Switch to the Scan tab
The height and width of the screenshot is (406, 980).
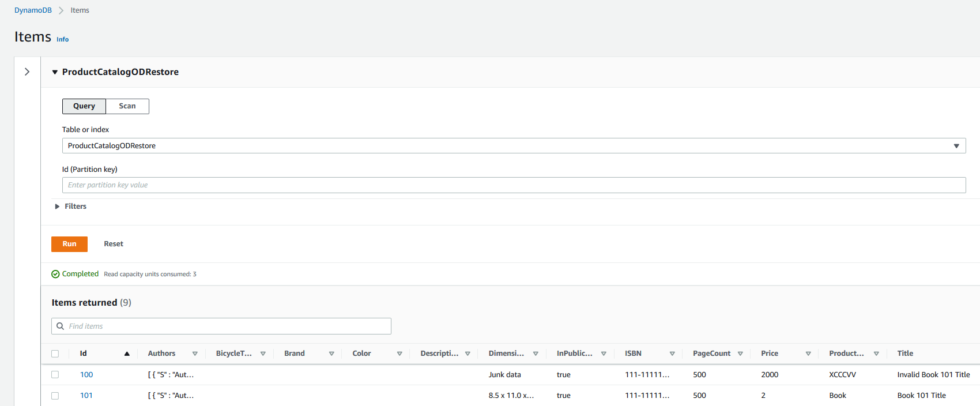tap(127, 106)
